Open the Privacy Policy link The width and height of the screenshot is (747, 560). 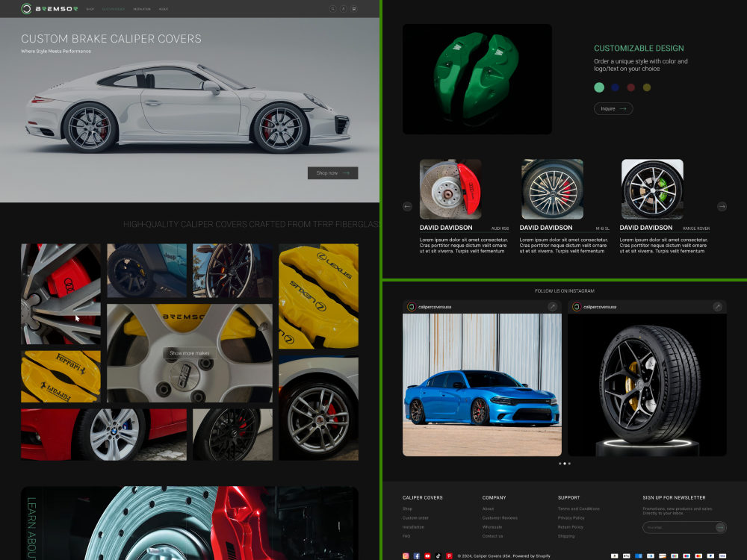[x=571, y=517]
